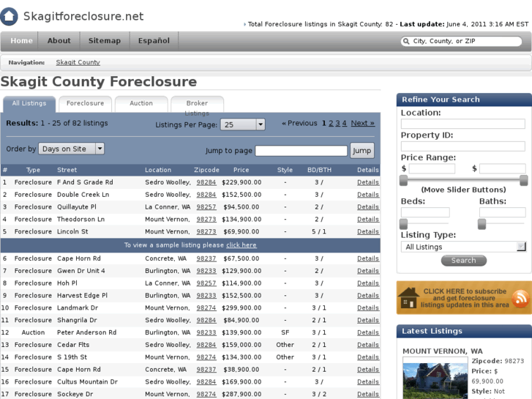This screenshot has height=399, width=532.
Task: Click the Jump button
Action: point(361,150)
